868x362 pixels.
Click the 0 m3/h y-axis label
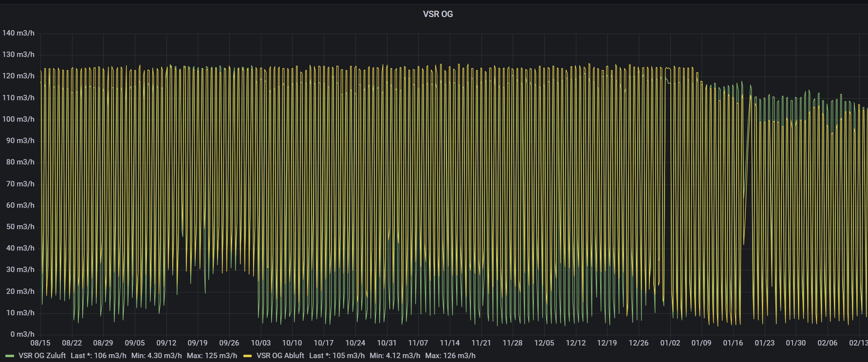point(22,334)
